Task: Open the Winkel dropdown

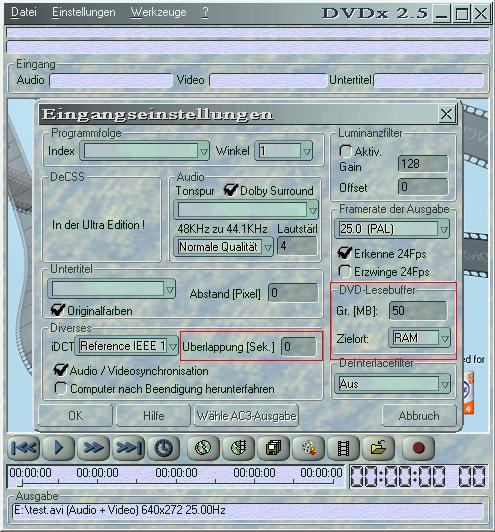Action: pyautogui.click(x=307, y=151)
